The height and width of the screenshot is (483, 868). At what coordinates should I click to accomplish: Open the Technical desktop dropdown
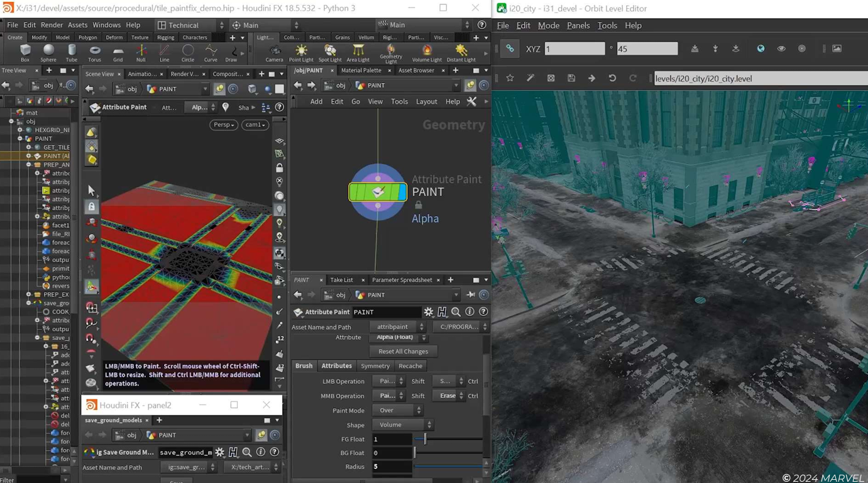coord(190,25)
